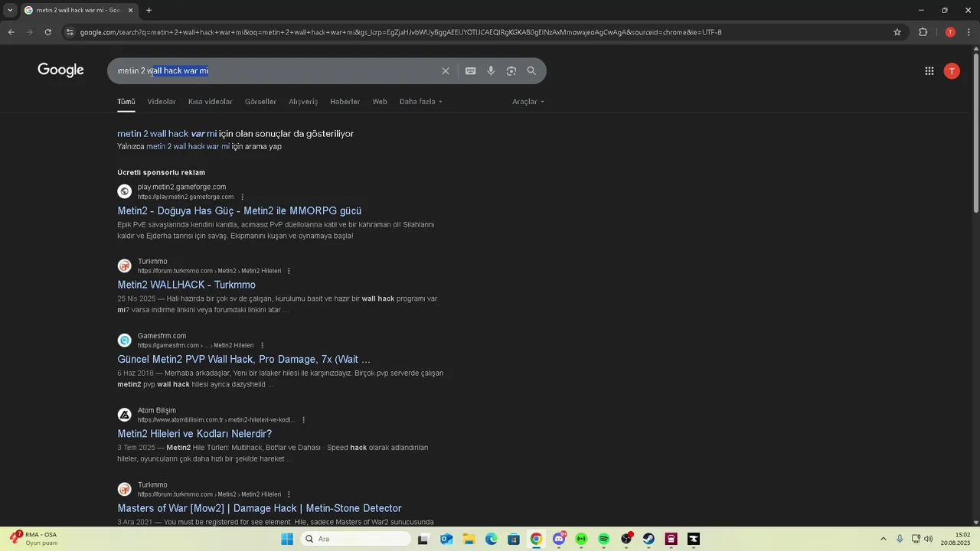Click the Chrome address bar URL
Viewport: 980px width, 551px height.
click(400, 32)
